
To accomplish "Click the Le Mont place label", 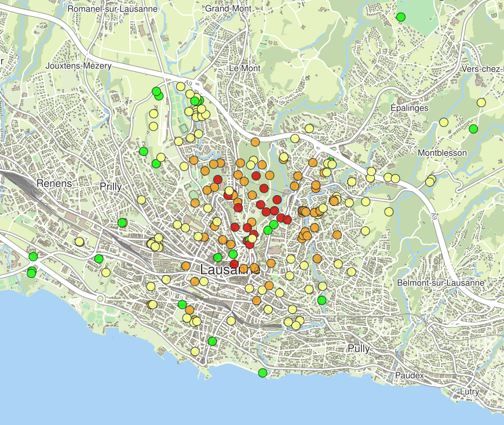I will 244,68.
